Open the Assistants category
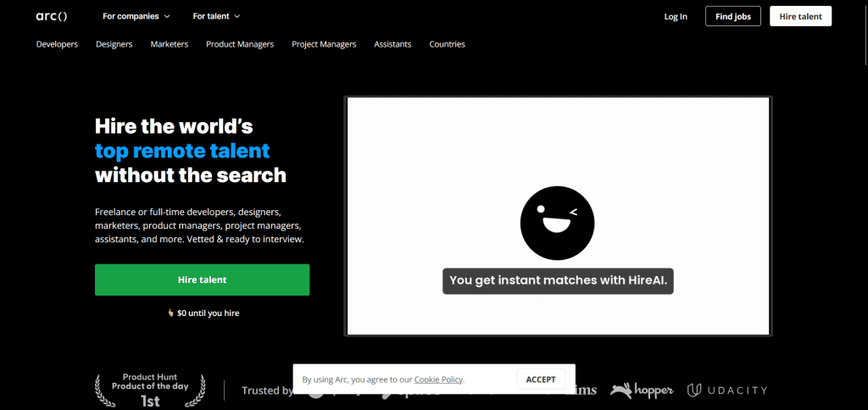This screenshot has width=868, height=410. pyautogui.click(x=392, y=44)
